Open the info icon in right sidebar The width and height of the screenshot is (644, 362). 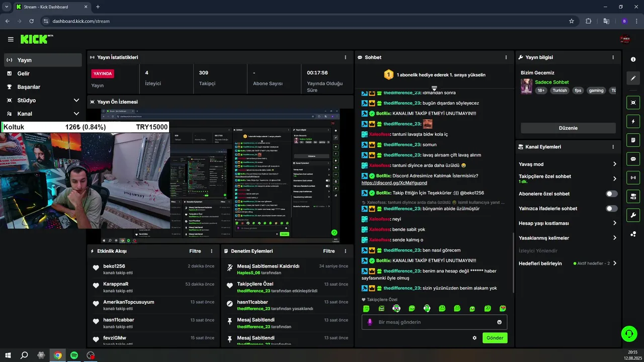coord(633,59)
